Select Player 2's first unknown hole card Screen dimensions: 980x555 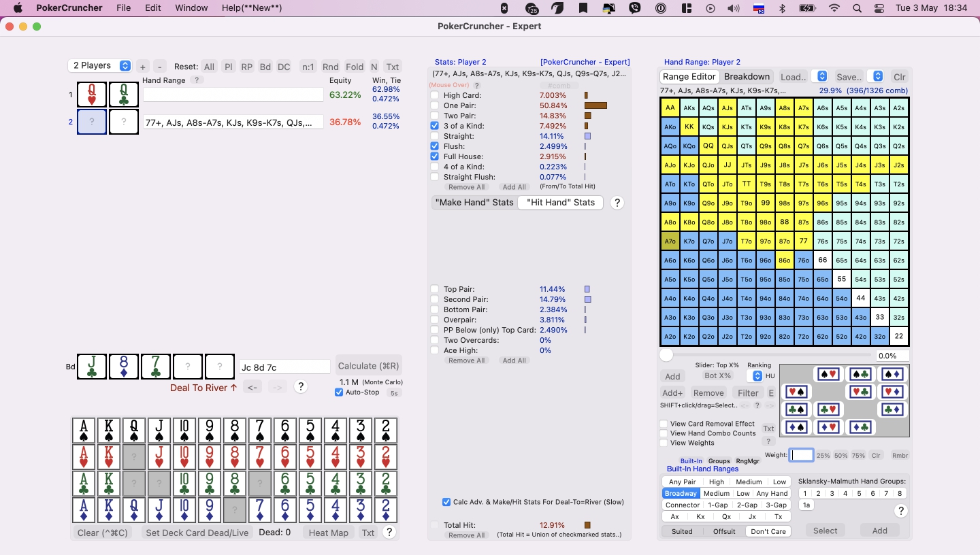[92, 122]
